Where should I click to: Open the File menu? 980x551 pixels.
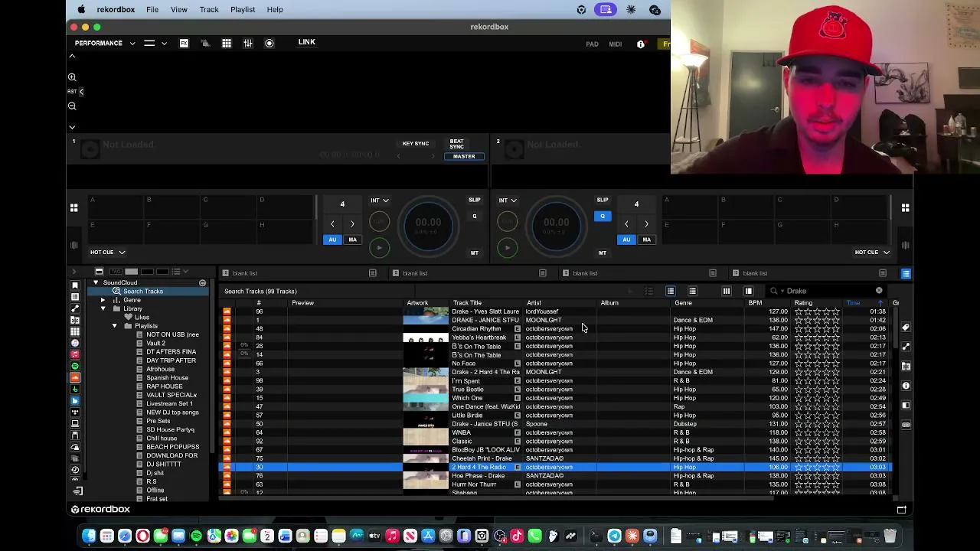pos(152,9)
